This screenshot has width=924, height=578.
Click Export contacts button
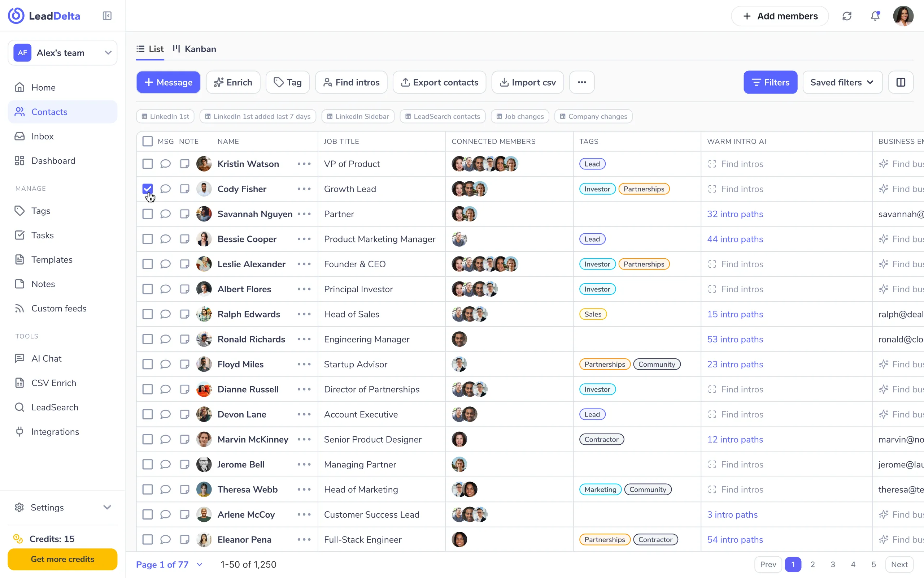439,82
